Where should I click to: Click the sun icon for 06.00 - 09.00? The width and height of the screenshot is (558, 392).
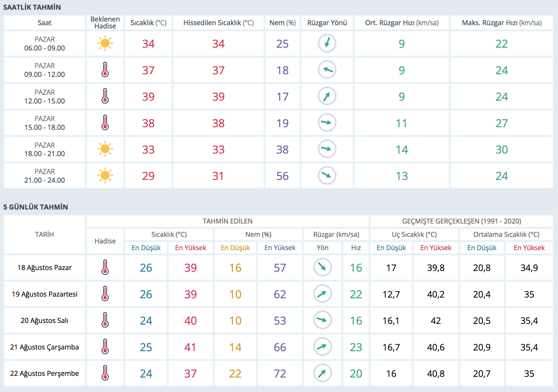coord(105,43)
